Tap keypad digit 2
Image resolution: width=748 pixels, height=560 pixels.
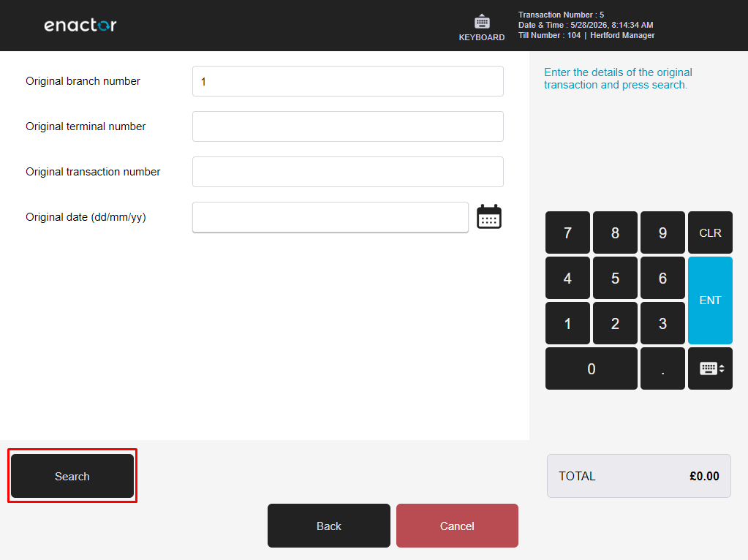[615, 323]
